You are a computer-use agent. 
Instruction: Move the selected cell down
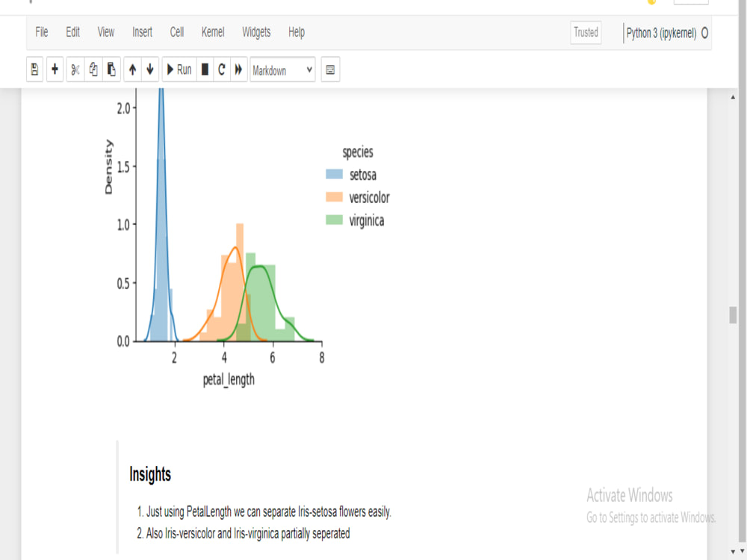[150, 69]
